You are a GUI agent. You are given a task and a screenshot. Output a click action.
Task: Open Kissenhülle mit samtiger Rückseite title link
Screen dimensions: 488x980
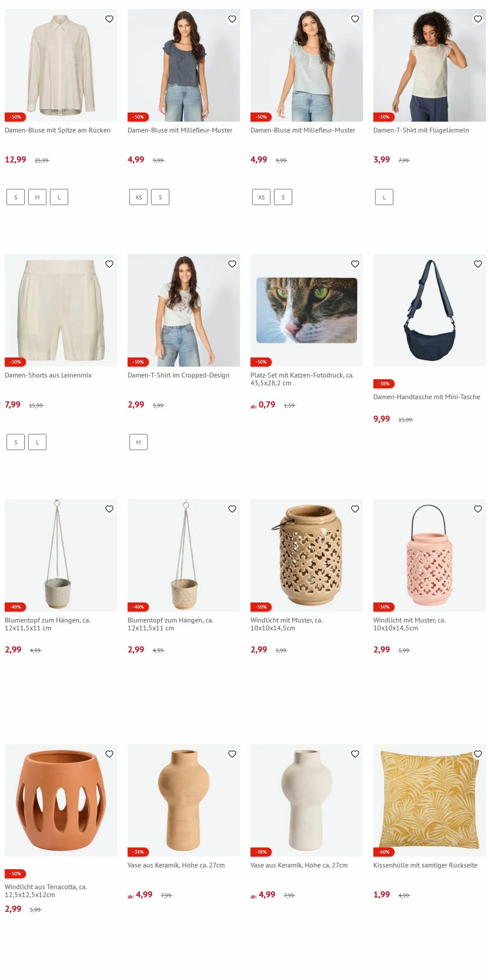point(425,865)
